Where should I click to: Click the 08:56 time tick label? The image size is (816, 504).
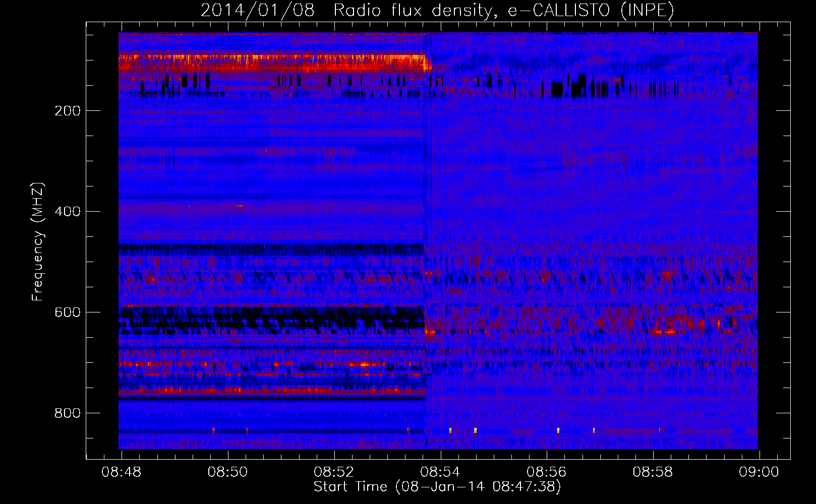click(x=547, y=472)
